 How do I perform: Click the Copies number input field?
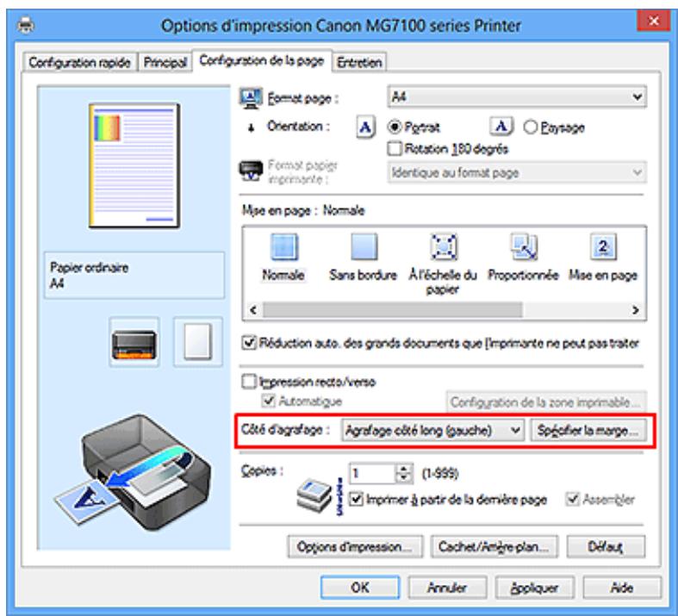pyautogui.click(x=372, y=473)
